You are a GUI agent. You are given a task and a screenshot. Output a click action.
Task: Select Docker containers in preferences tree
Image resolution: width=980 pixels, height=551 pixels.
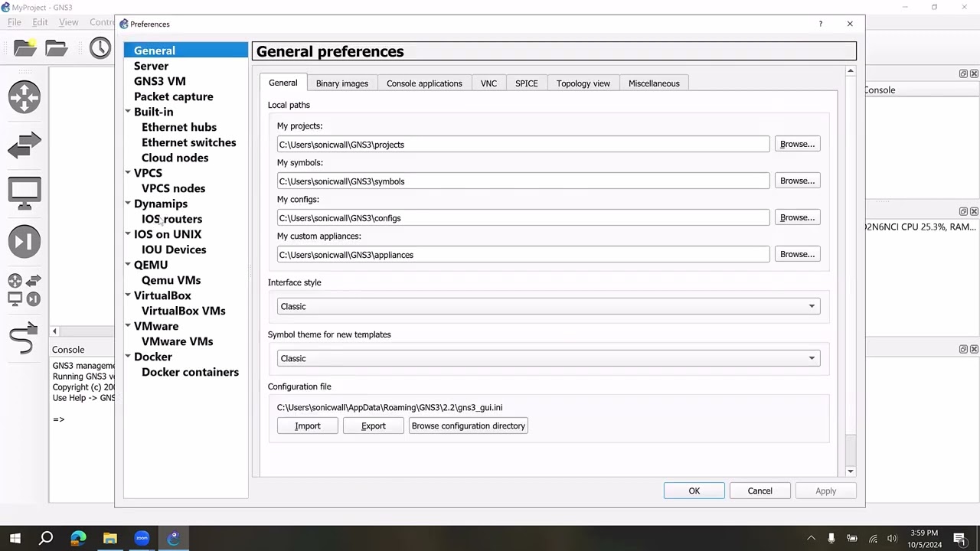pos(191,372)
